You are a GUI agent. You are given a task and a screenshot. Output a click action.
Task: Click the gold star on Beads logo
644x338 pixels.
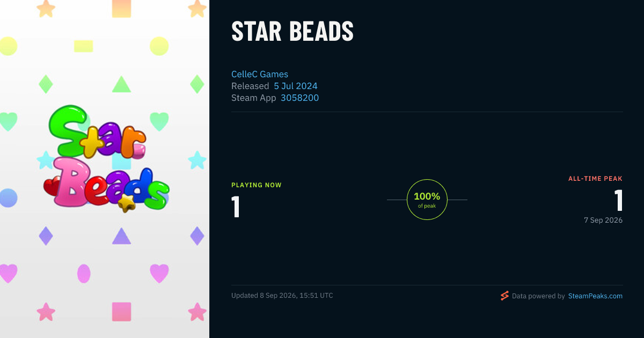pos(126,202)
